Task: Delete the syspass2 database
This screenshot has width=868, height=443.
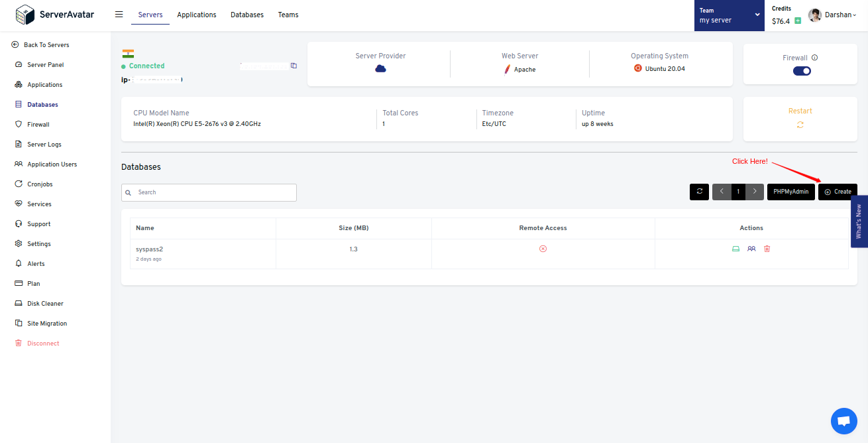Action: [x=767, y=248]
